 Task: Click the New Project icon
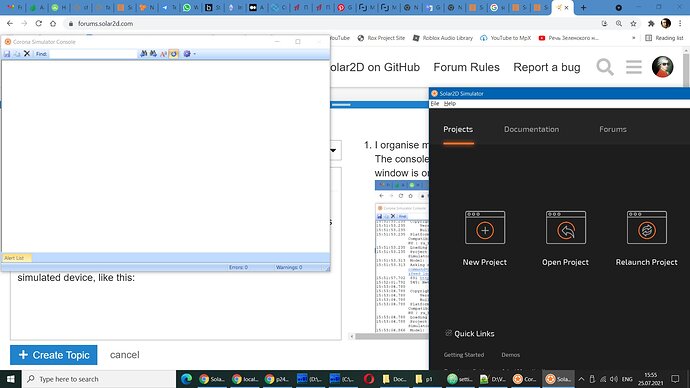pyautogui.click(x=485, y=227)
